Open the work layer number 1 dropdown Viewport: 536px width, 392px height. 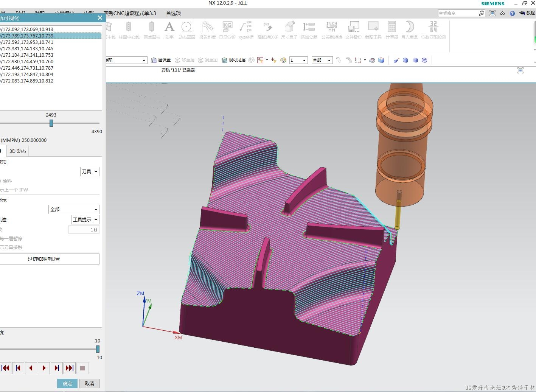tap(298, 60)
